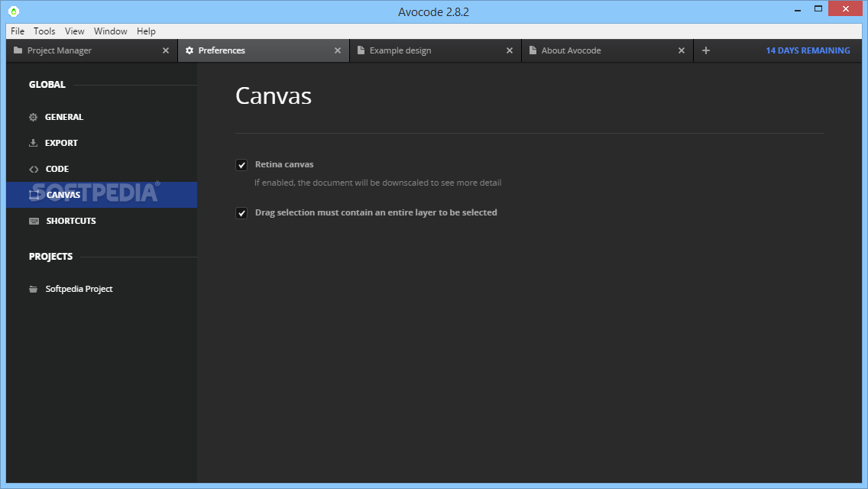The width and height of the screenshot is (868, 489).
Task: Click the Shortcuts keyboard icon in sidebar
Action: [x=34, y=221]
